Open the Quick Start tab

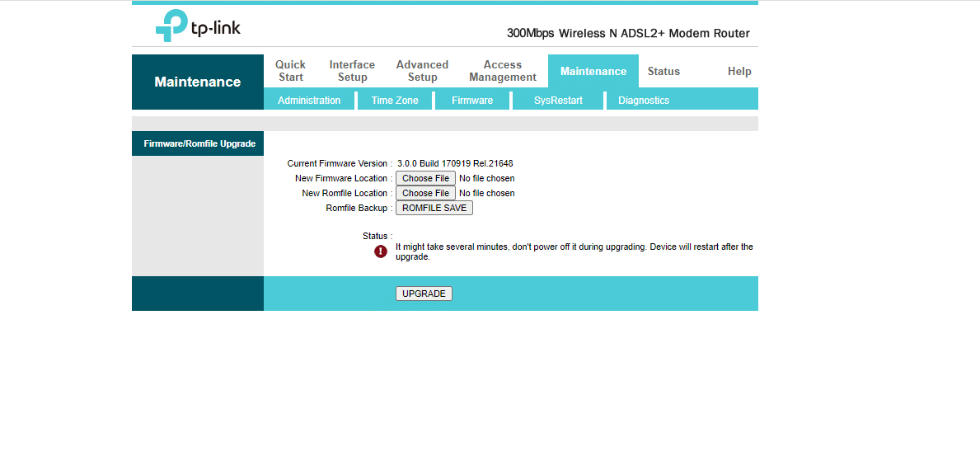[x=290, y=71]
